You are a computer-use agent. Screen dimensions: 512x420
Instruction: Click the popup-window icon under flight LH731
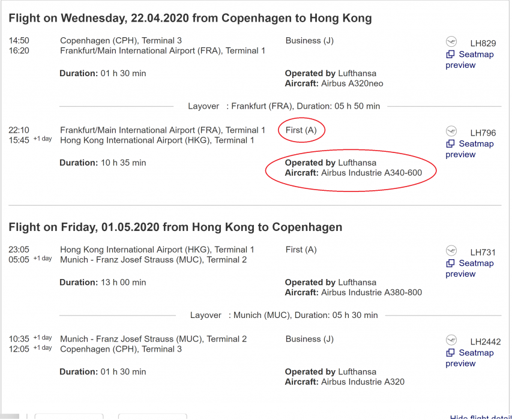click(450, 263)
